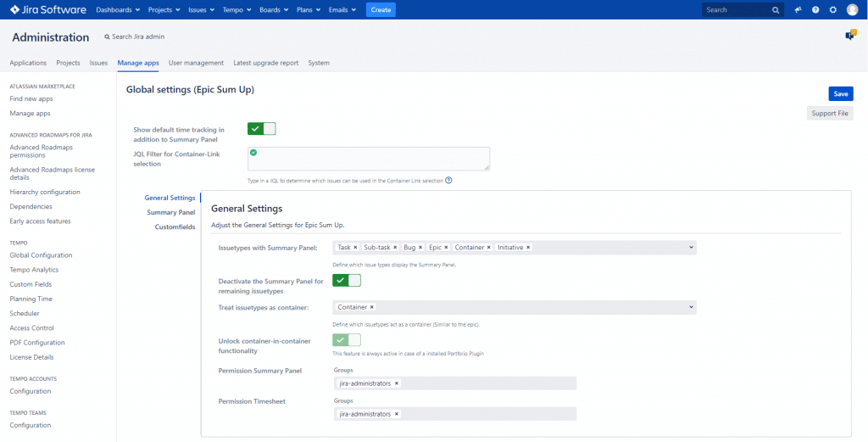868x442 pixels.
Task: Open the Plans dropdown menu
Action: click(309, 10)
